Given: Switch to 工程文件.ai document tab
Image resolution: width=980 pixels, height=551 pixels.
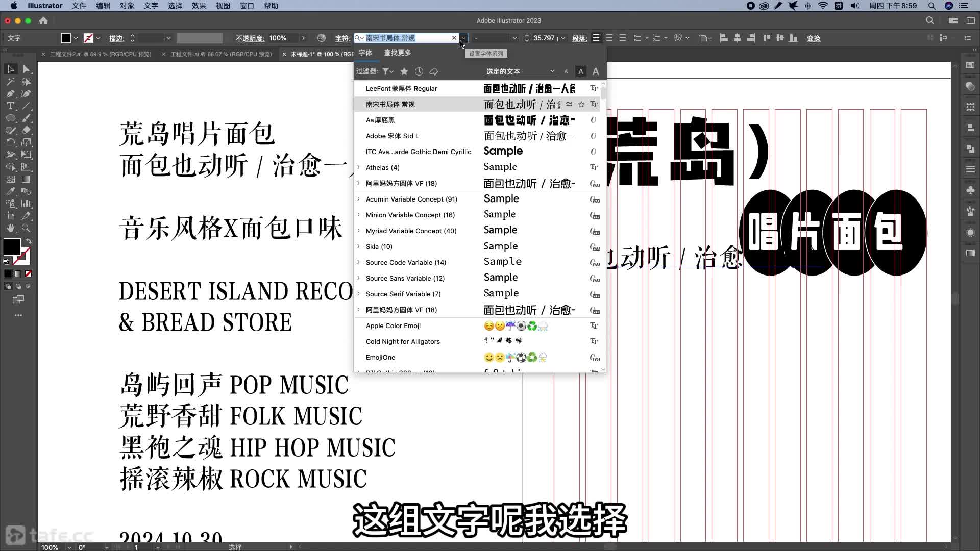Looking at the screenshot, I should click(x=221, y=54).
